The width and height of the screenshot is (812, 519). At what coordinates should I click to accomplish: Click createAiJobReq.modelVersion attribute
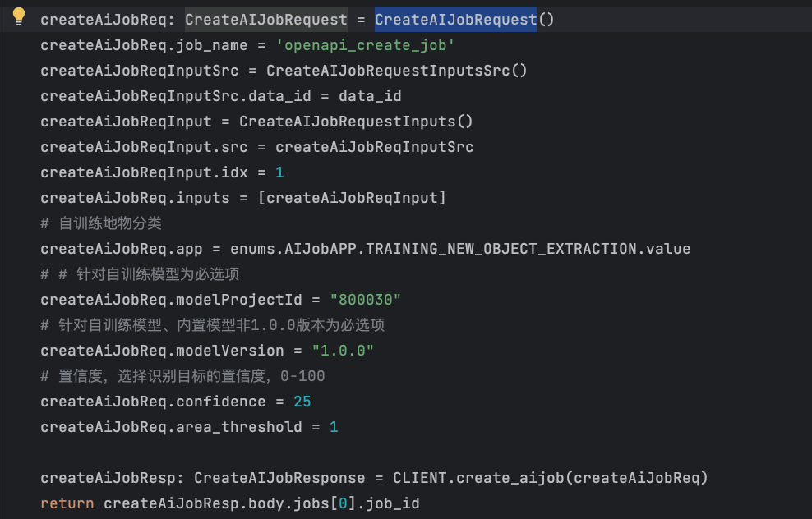[162, 351]
